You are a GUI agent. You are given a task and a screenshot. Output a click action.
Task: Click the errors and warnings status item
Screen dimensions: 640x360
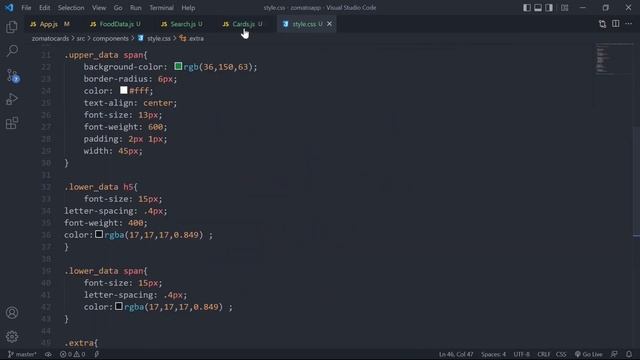pos(73,354)
